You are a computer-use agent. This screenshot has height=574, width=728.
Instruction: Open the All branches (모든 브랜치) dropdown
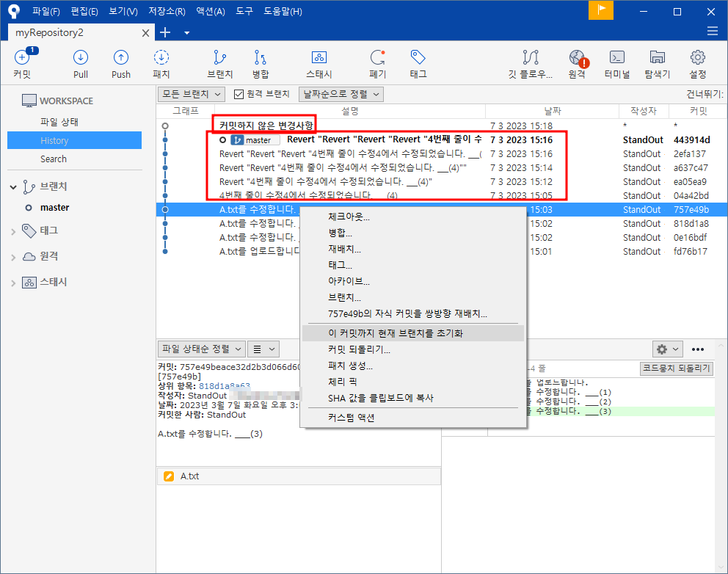(192, 94)
